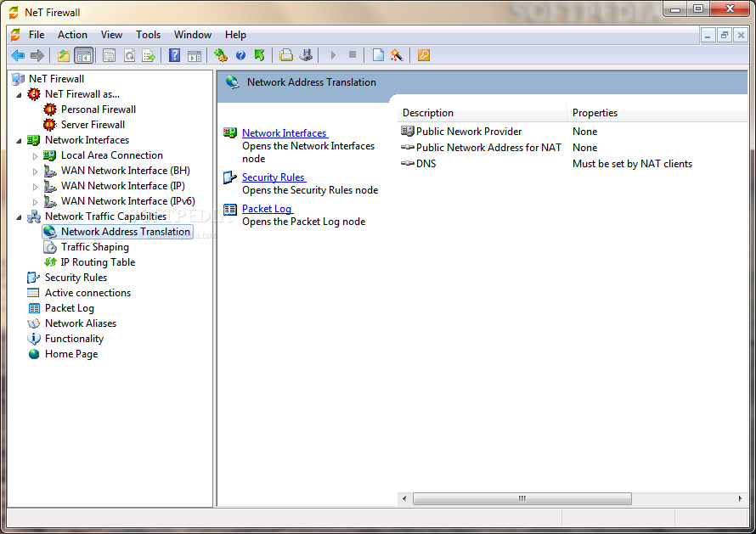Click the Show/Hide action pane icon
This screenshot has width=756, height=534.
[195, 55]
